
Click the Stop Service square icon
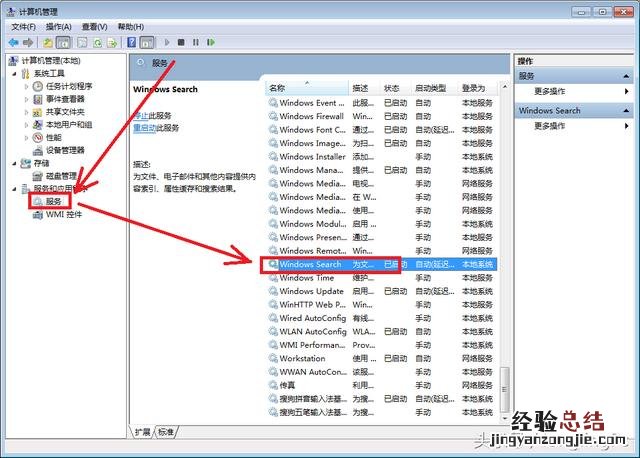coord(181,42)
